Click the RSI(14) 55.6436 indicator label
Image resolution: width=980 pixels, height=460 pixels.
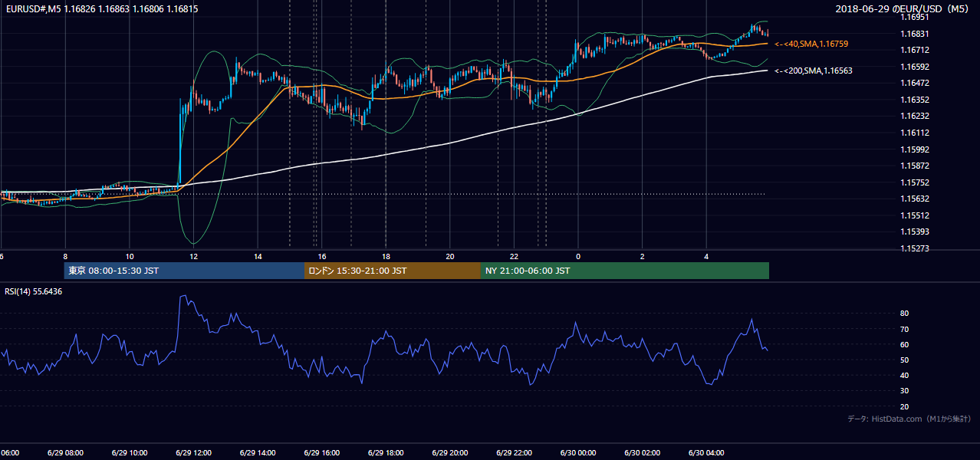click(x=34, y=291)
